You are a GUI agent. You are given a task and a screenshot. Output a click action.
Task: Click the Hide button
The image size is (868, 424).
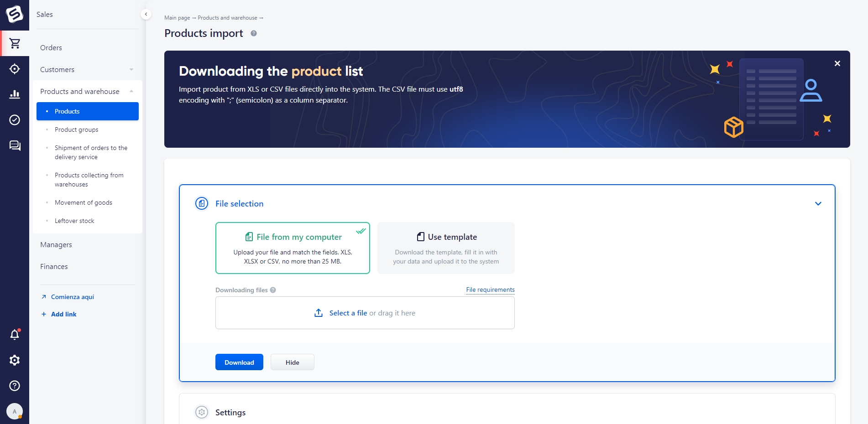293,362
